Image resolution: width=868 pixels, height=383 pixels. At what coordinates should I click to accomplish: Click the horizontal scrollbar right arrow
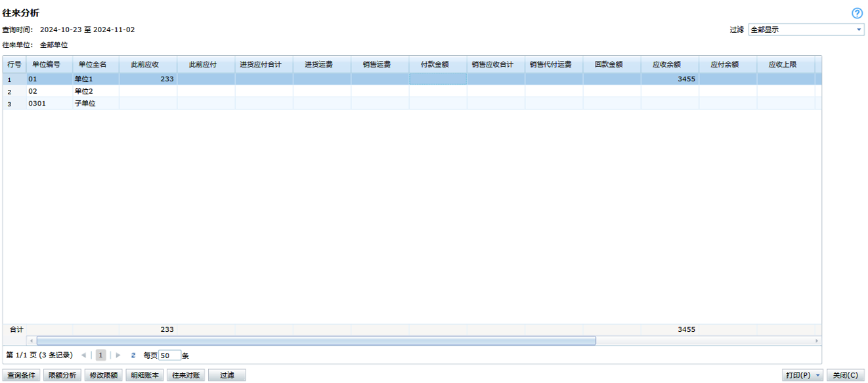click(817, 341)
